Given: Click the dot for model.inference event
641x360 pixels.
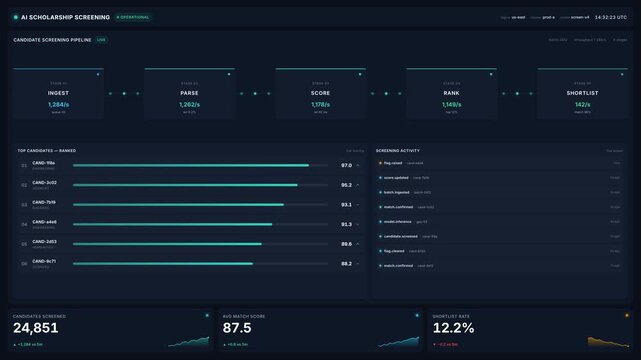Looking at the screenshot, I should point(380,222).
